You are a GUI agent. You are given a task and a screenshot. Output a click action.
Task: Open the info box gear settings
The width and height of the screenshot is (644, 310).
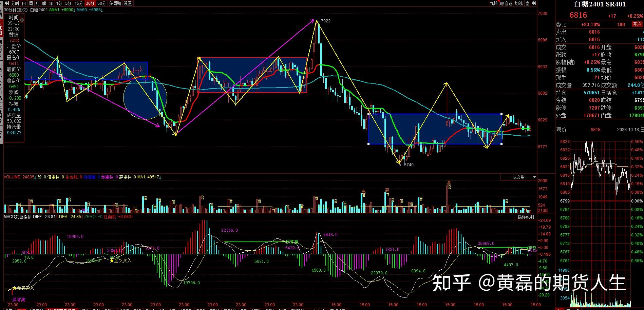tap(22, 20)
